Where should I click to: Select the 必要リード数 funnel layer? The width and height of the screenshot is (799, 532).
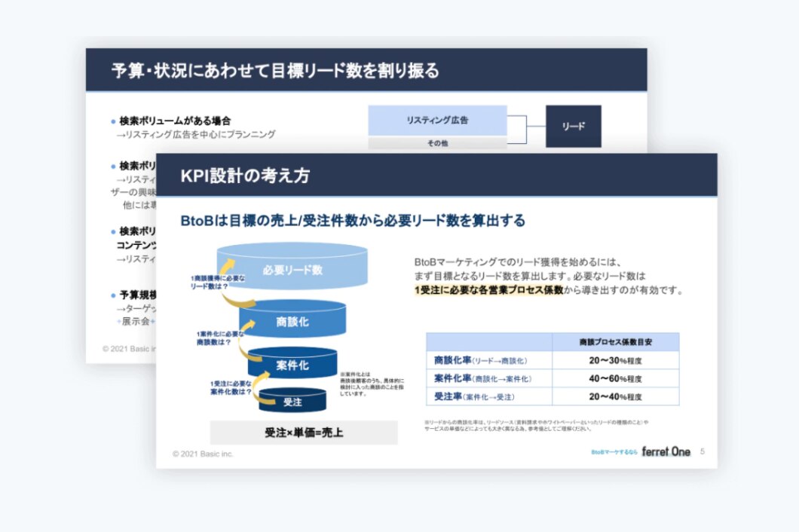pos(292,269)
